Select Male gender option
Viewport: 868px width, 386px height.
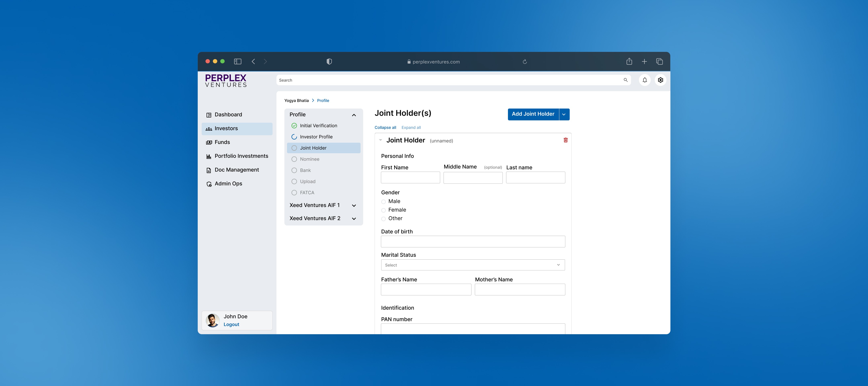(x=383, y=202)
